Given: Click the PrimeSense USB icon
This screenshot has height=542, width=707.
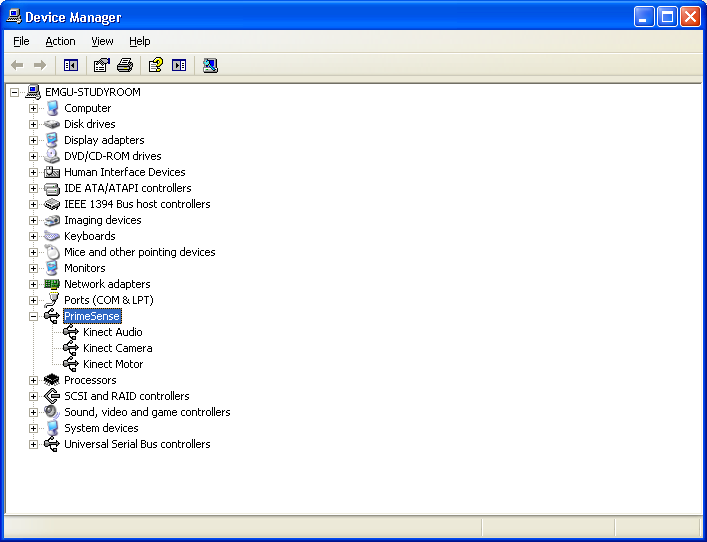Looking at the screenshot, I should (x=52, y=316).
